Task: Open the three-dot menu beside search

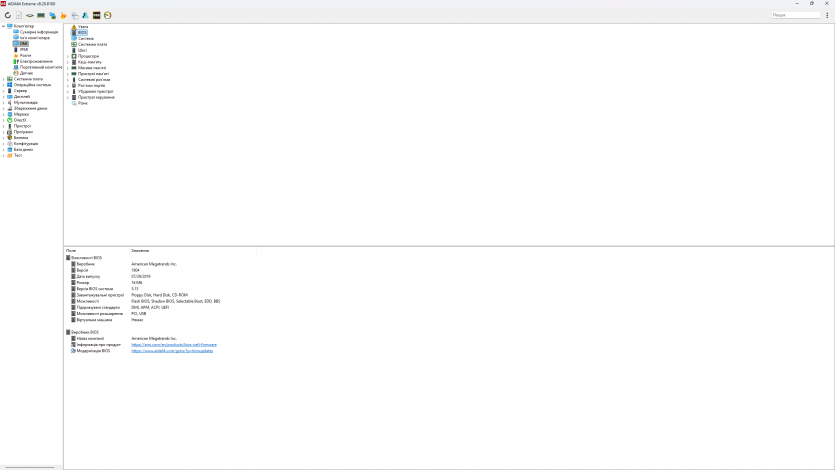Action: coord(827,15)
